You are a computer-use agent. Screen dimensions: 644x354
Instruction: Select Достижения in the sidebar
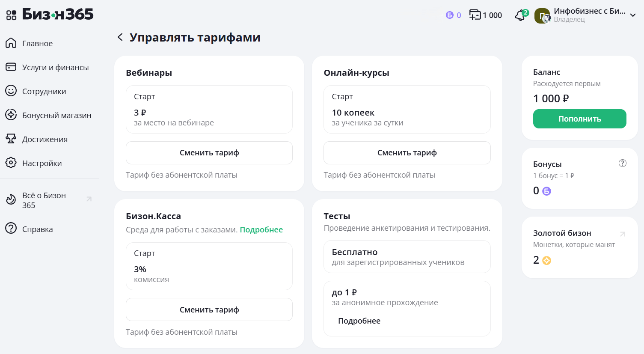tap(45, 139)
